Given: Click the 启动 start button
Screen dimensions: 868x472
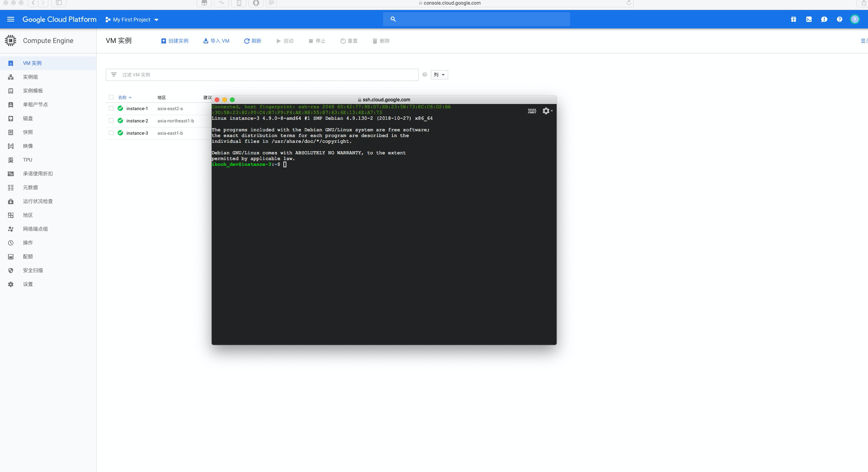Looking at the screenshot, I should coord(285,41).
